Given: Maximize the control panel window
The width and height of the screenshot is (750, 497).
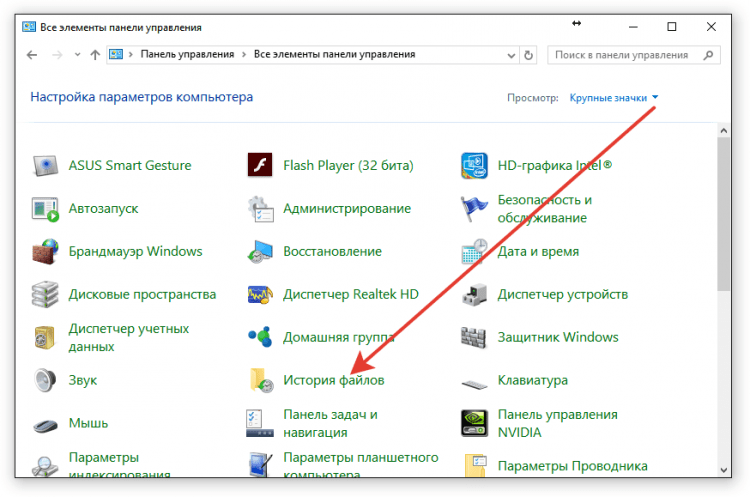Looking at the screenshot, I should (672, 27).
